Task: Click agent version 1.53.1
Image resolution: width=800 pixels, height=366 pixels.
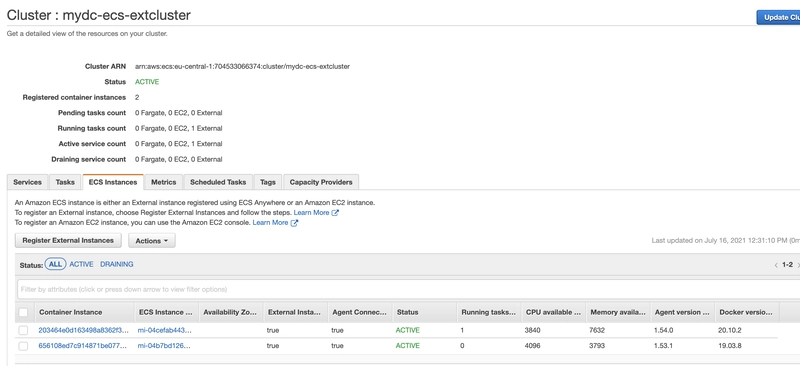Action: point(663,346)
